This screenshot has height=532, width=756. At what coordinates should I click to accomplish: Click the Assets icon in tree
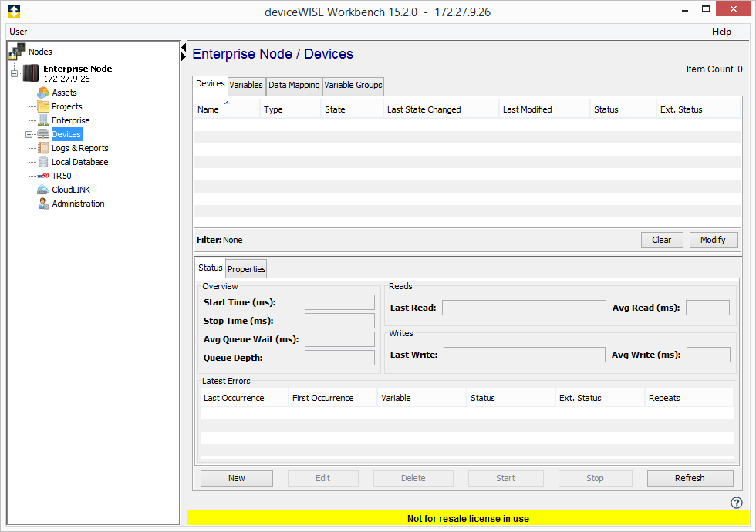tap(43, 93)
